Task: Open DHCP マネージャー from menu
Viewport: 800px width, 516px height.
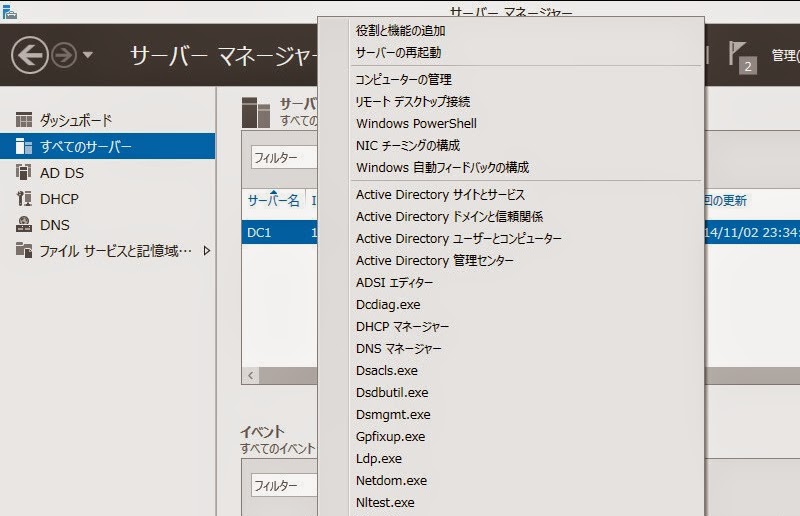Action: point(403,327)
